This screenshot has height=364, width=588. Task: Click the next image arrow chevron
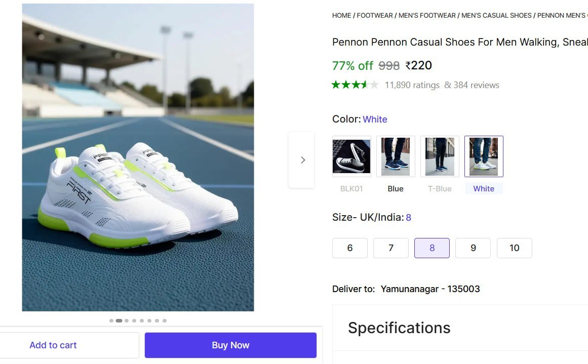tap(302, 160)
